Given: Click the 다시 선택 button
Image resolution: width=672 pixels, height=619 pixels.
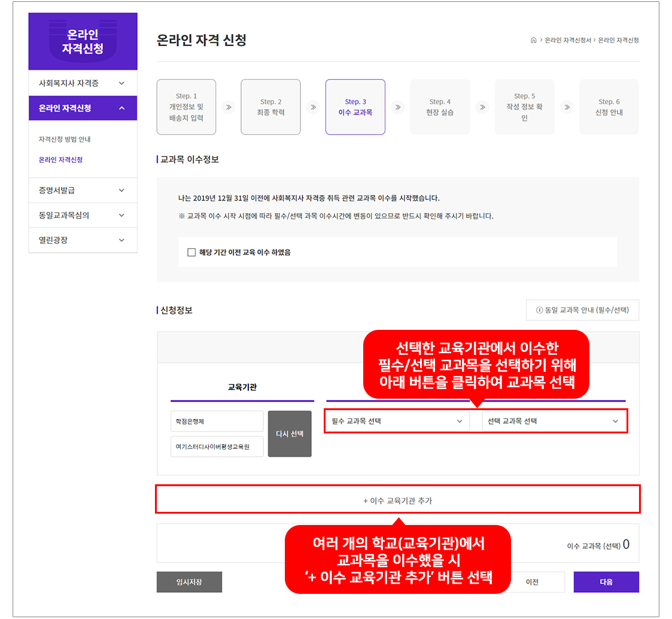Looking at the screenshot, I should (290, 433).
